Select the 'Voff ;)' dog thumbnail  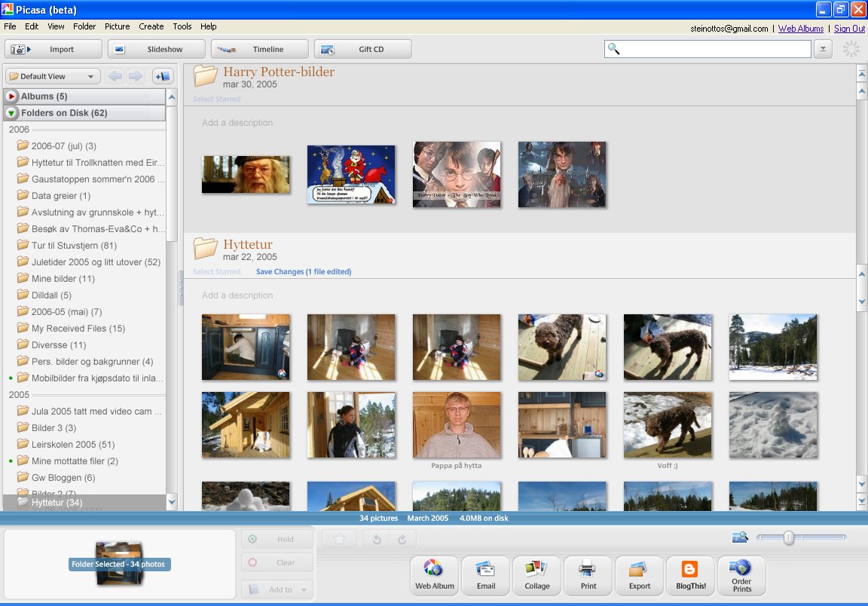click(668, 425)
